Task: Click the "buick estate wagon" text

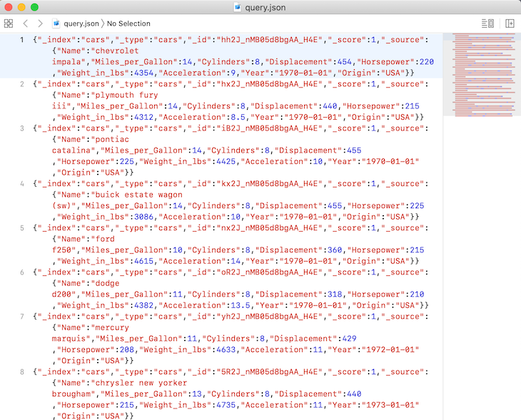Action: 133,195
